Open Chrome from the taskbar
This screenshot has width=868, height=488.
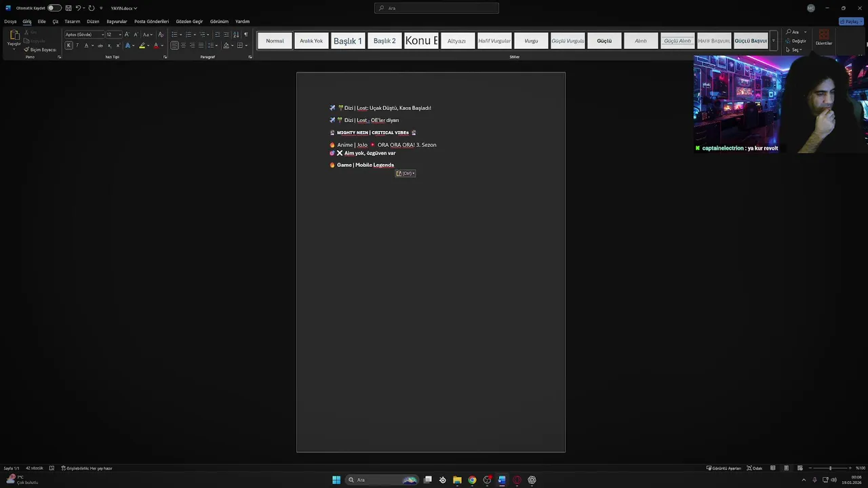click(x=472, y=480)
